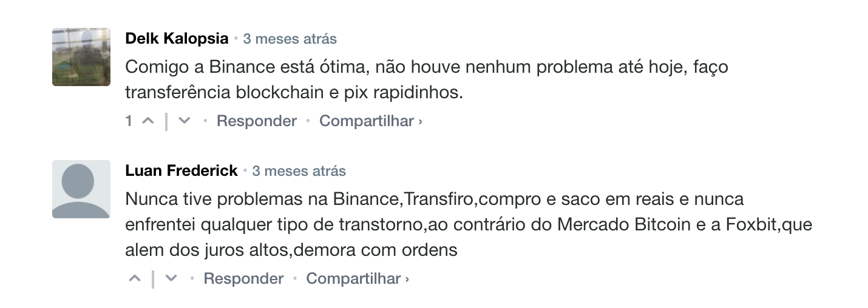This screenshot has width=868, height=308.
Task: Expand the arrow after Compartilhar on Delk's comment
Action: pos(420,121)
